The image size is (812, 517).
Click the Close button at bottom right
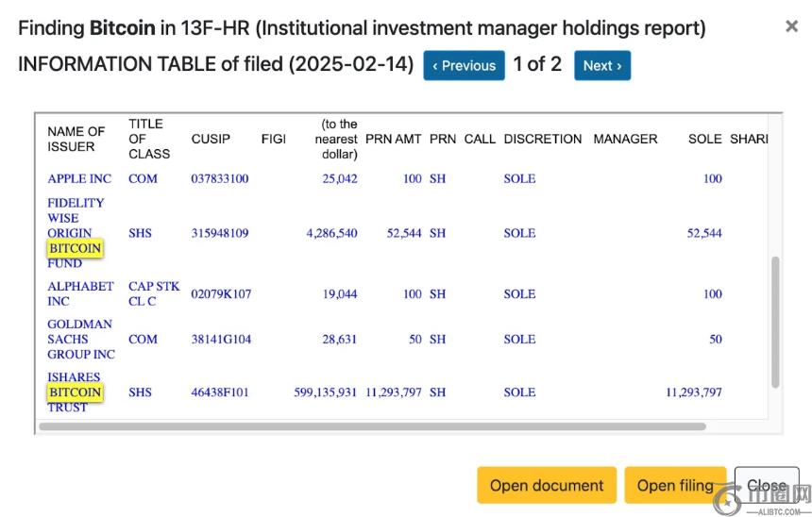(x=766, y=486)
